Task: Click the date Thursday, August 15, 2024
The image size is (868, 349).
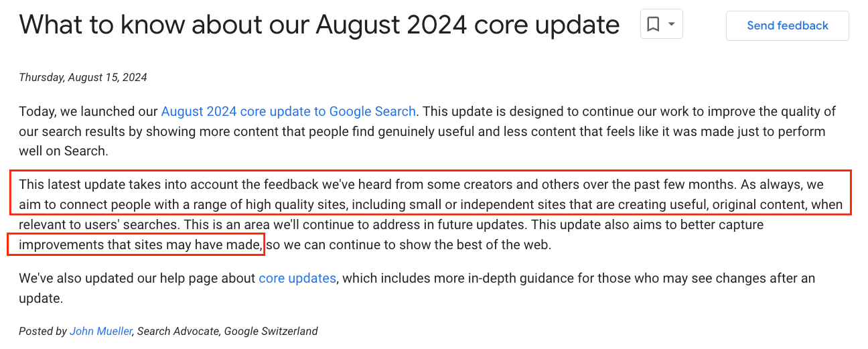Action: tap(83, 77)
